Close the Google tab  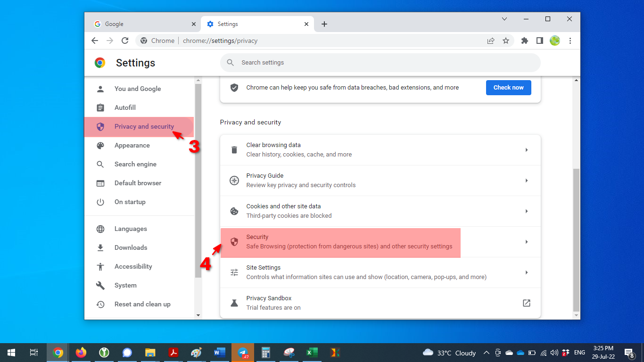[x=194, y=24]
